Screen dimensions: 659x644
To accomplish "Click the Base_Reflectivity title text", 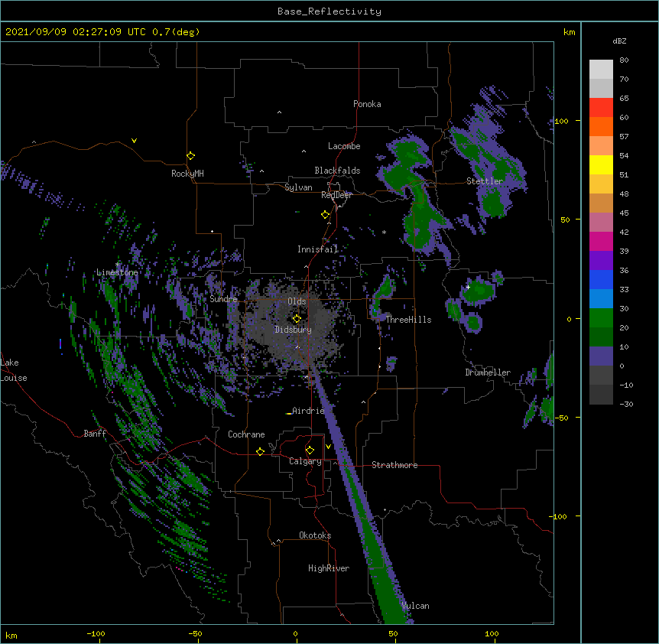I will [x=329, y=11].
